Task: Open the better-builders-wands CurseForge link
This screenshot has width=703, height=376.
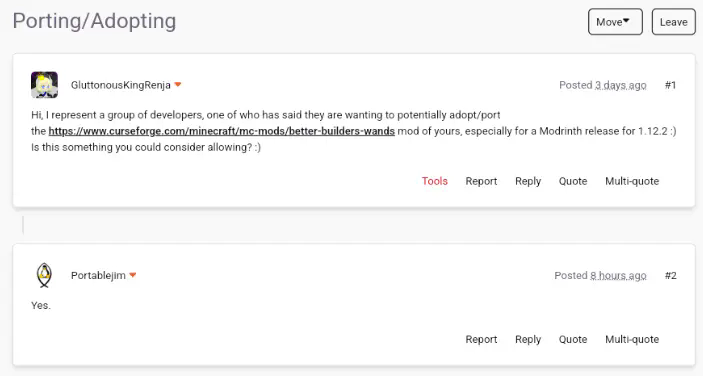Action: click(x=221, y=131)
